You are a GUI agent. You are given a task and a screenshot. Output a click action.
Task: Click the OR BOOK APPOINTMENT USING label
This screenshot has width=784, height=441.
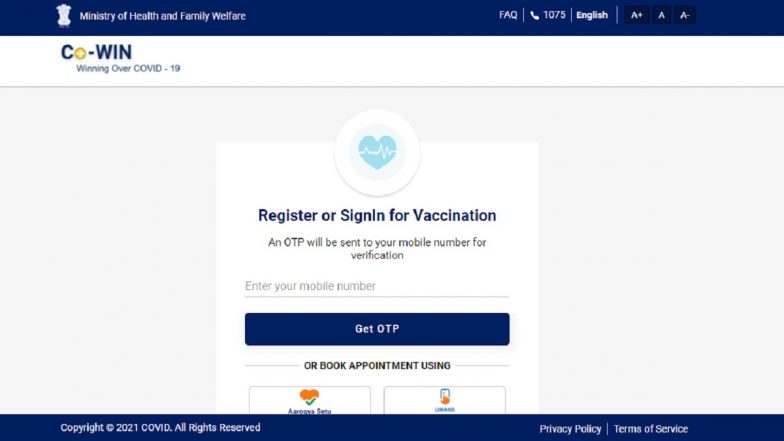[x=377, y=366]
